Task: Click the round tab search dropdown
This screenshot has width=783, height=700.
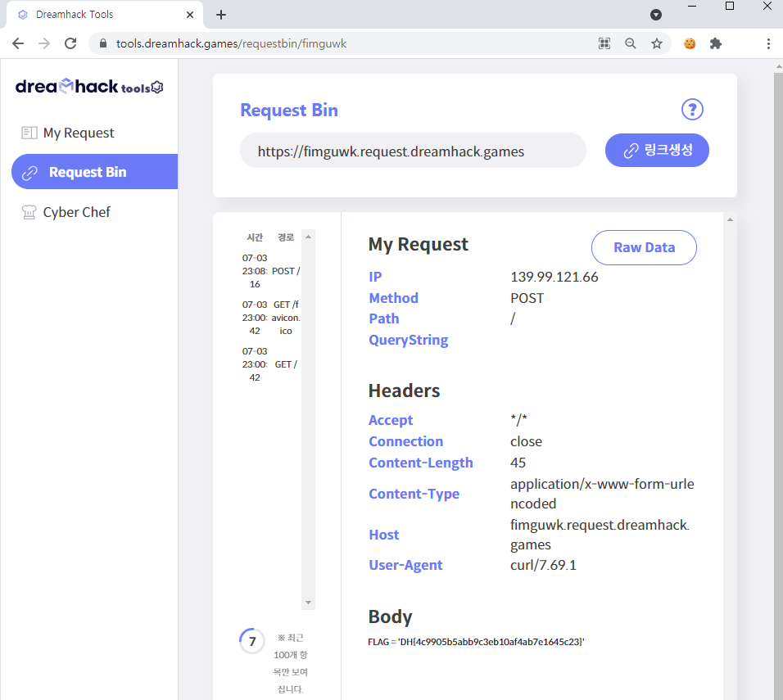Action: [656, 15]
